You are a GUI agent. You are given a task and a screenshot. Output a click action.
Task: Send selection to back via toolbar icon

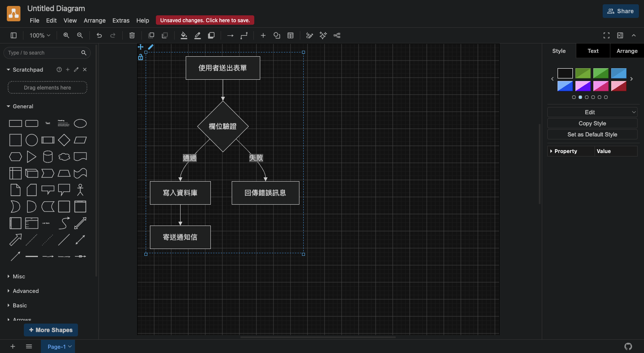click(x=165, y=35)
